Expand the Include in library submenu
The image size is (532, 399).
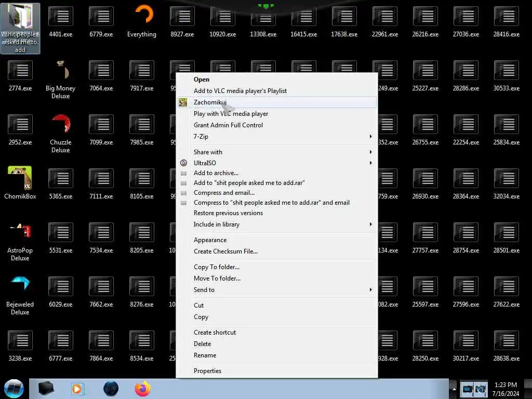(277, 224)
